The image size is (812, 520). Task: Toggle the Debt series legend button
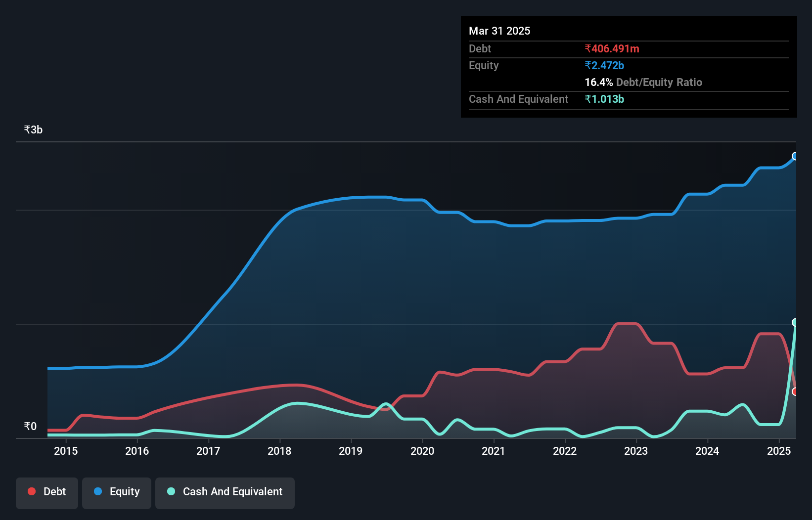tap(47, 493)
